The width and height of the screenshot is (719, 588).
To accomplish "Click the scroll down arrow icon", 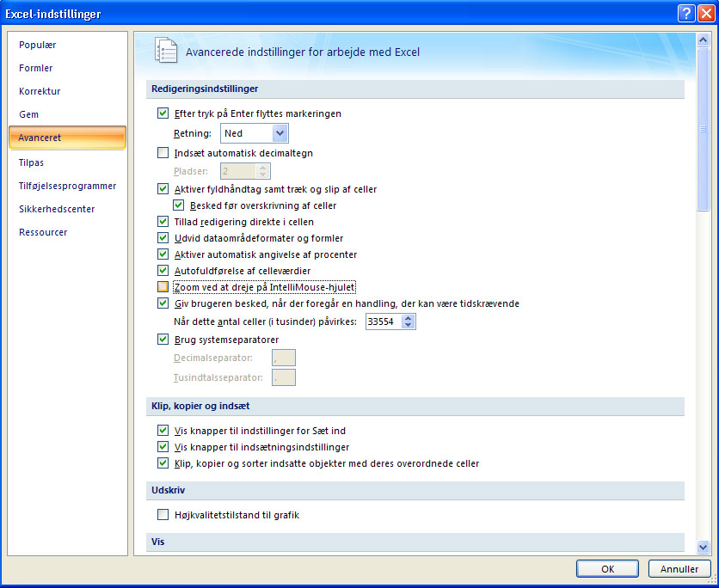I will (703, 546).
